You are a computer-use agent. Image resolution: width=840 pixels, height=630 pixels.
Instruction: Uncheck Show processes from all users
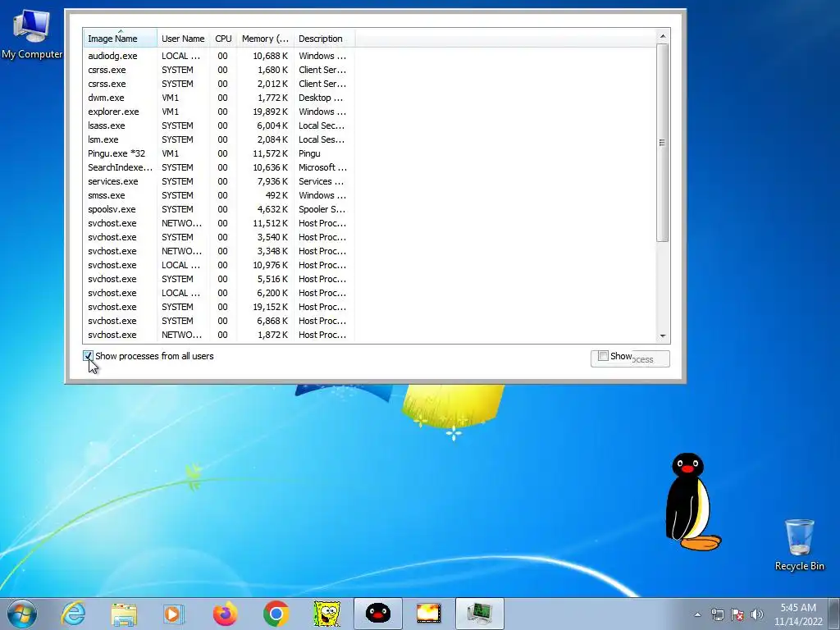click(x=89, y=356)
